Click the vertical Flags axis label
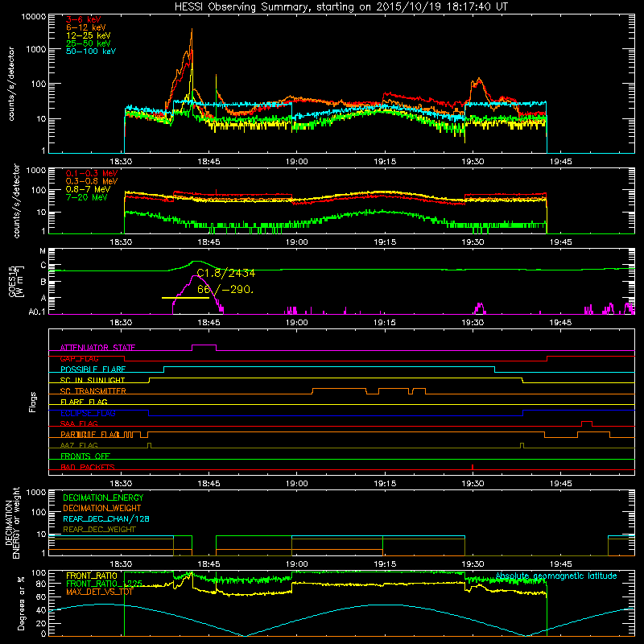 32,402
